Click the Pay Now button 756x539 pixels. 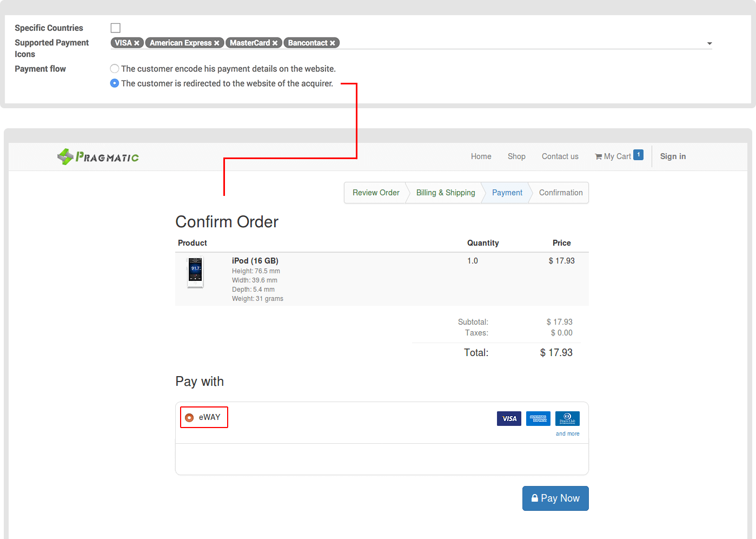(x=555, y=498)
